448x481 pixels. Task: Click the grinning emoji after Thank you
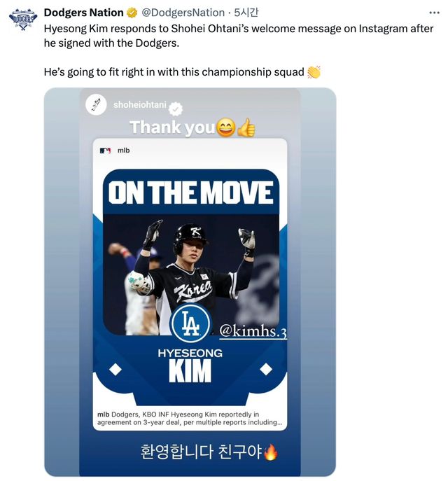pyautogui.click(x=226, y=127)
